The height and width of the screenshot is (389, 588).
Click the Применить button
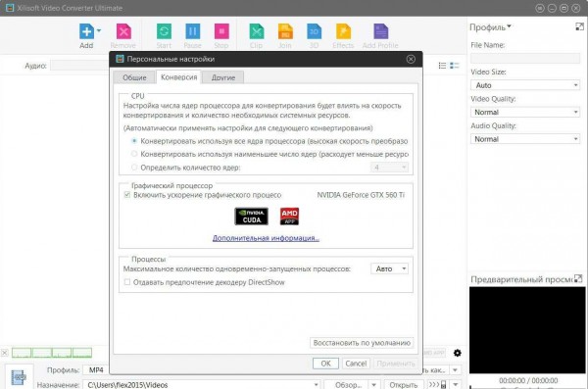(x=396, y=364)
